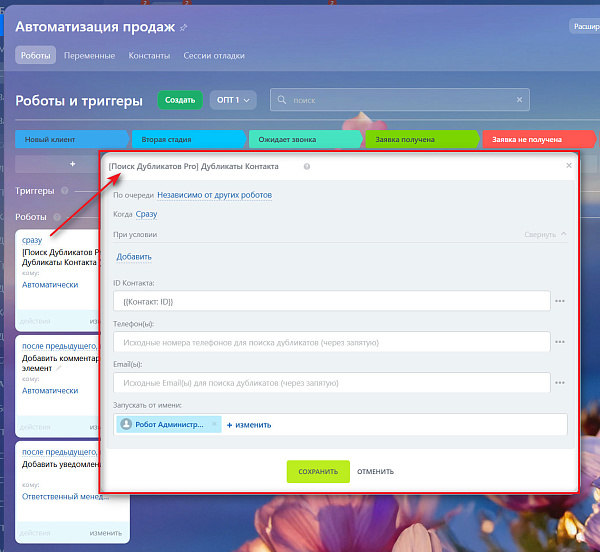Open value picker dots for Email(ы)
This screenshot has height=552, width=600.
pyautogui.click(x=560, y=383)
